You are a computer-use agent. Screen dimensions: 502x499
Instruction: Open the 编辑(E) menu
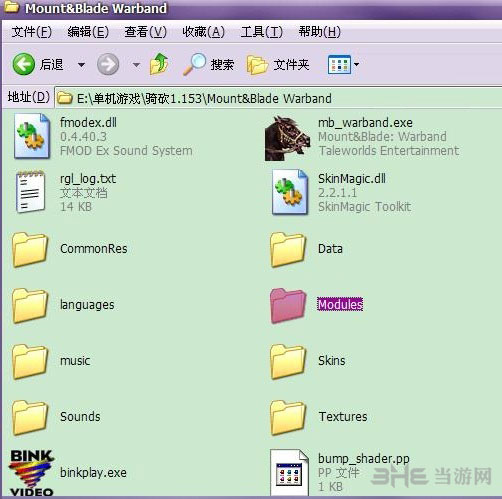[88, 32]
